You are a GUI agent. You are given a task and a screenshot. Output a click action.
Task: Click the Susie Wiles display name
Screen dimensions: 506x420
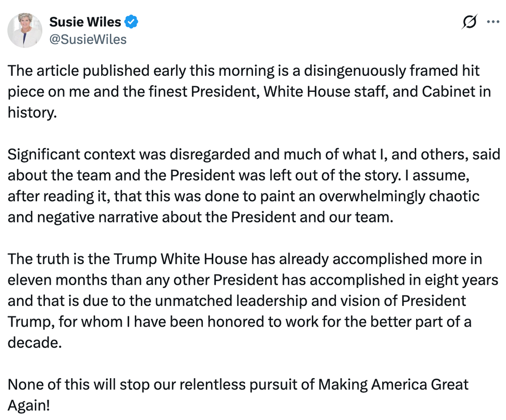click(x=85, y=22)
